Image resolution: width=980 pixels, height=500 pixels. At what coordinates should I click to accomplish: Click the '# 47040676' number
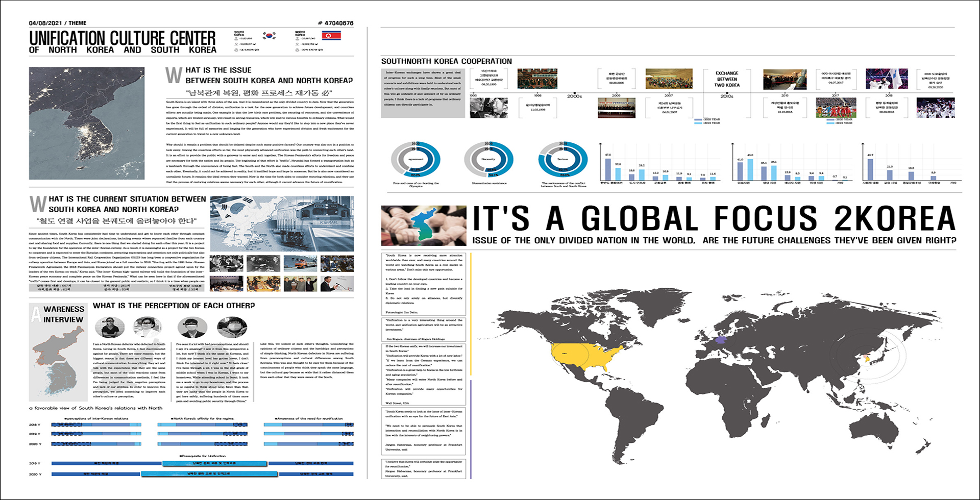(335, 23)
